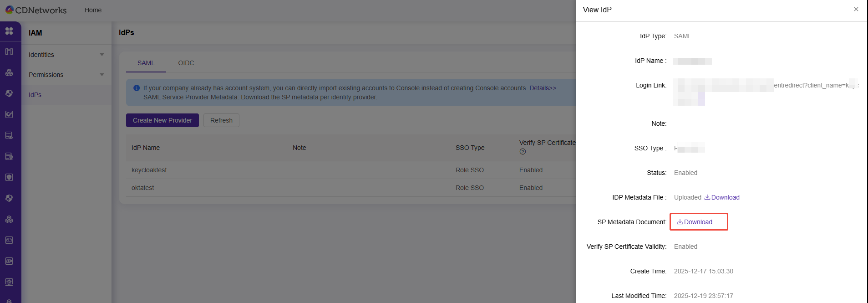Image resolution: width=868 pixels, height=303 pixels.
Task: Click the SAML value of IdP Type
Action: tap(682, 36)
